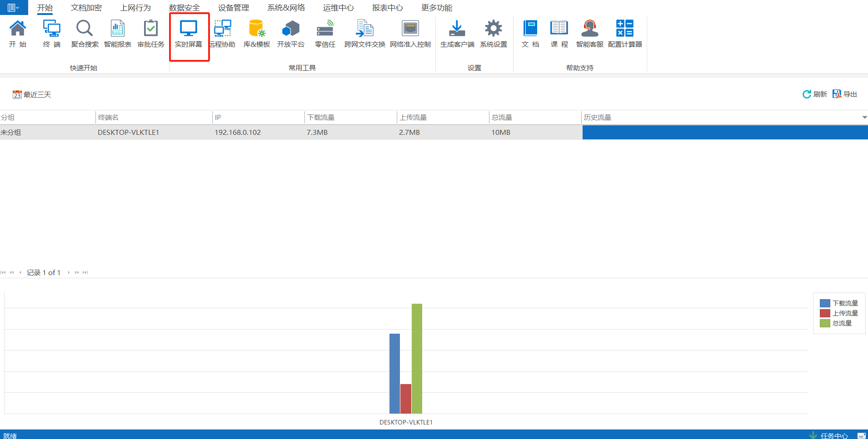Image resolution: width=868 pixels, height=439 pixels.
Task: Expand the 历史流量 column dropdown arrow
Action: click(864, 118)
